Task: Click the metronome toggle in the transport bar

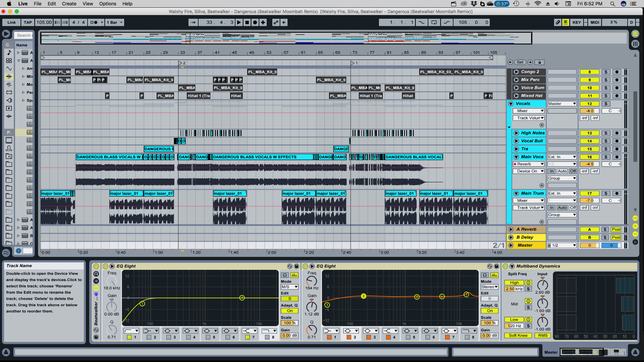Action: (x=94, y=22)
